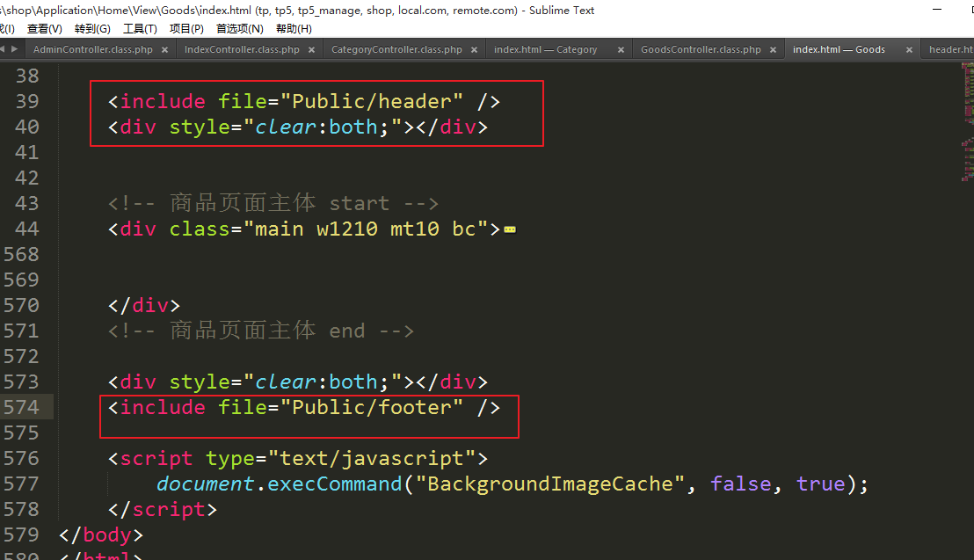The image size is (974, 560).
Task: Close the index.html — Category tab
Action: coord(621,50)
